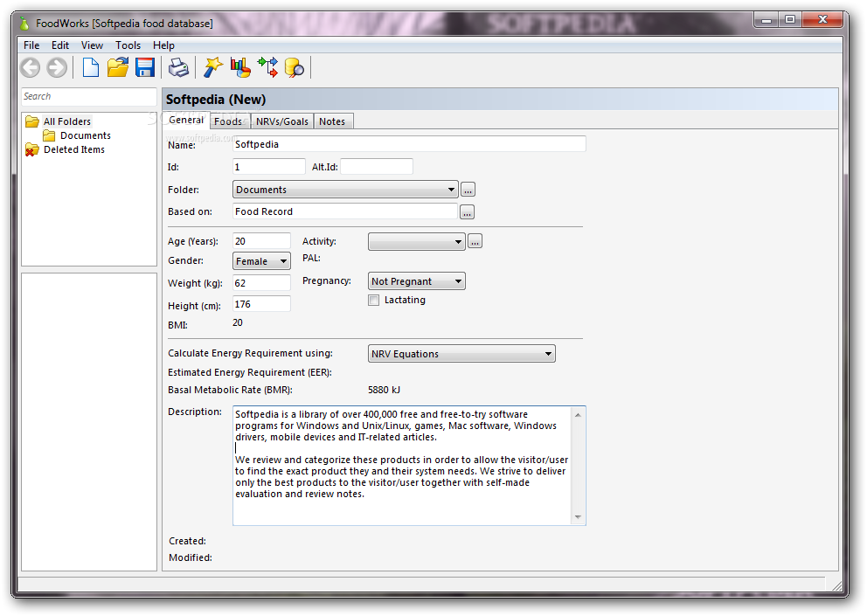Click the magnifier find food icon
The height and width of the screenshot is (616, 867).
(295, 67)
